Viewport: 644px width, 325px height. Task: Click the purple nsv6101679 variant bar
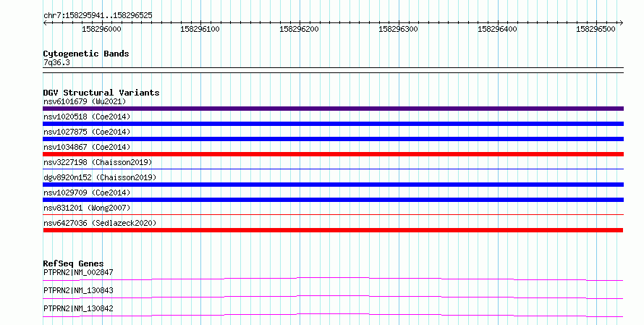(x=333, y=109)
